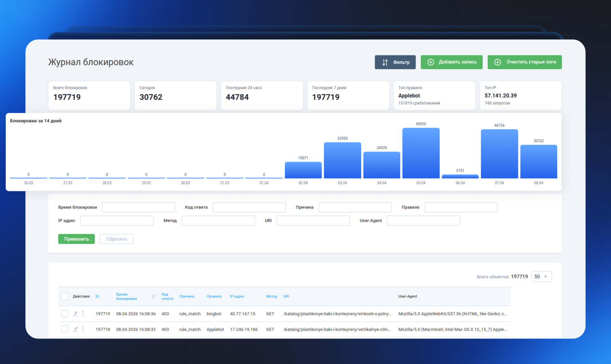Click the edit pencil for record 197719
Screen dimensions: 611x364
click(75, 314)
